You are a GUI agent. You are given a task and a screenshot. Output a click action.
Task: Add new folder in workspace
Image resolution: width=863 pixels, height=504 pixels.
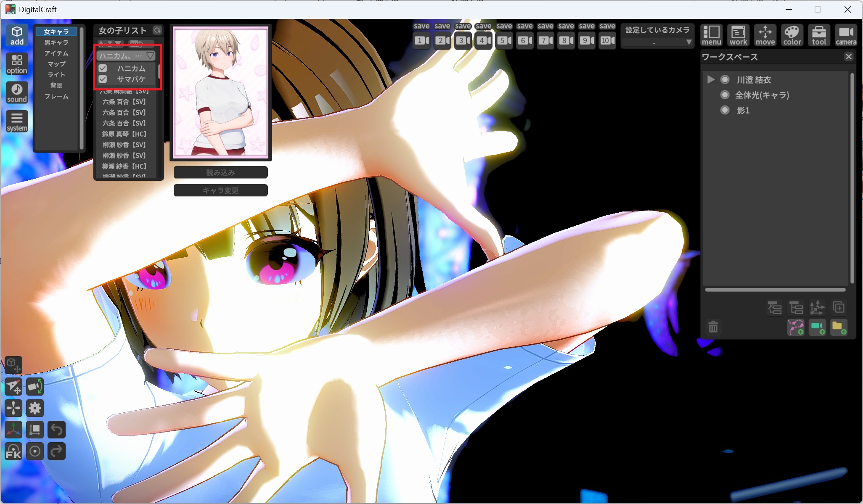point(839,327)
